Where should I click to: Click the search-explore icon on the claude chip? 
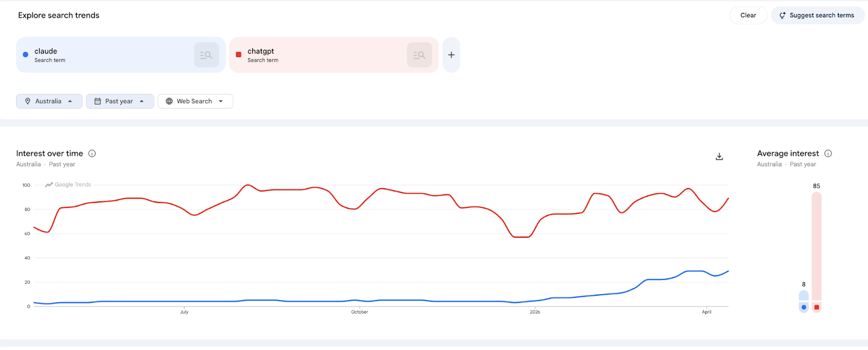point(206,55)
